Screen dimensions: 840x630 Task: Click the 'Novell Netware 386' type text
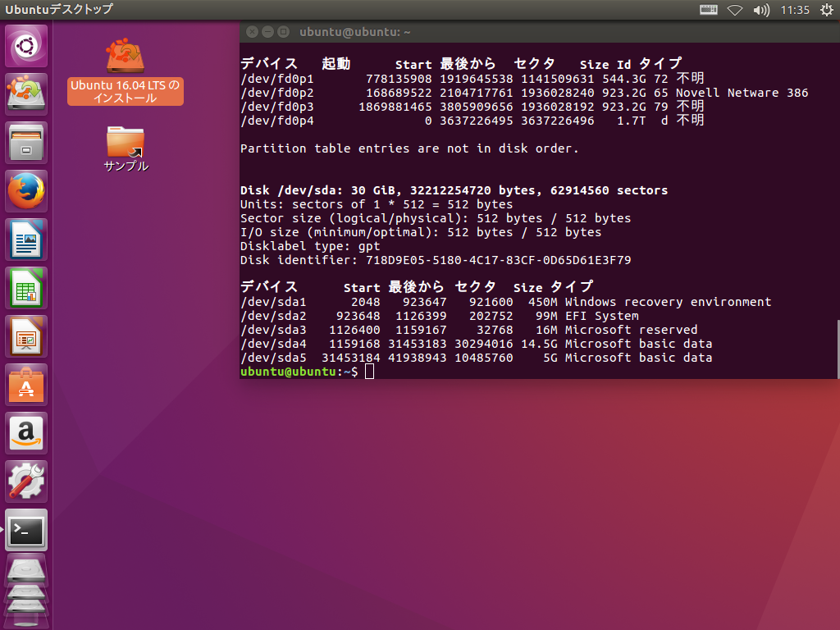coord(742,93)
